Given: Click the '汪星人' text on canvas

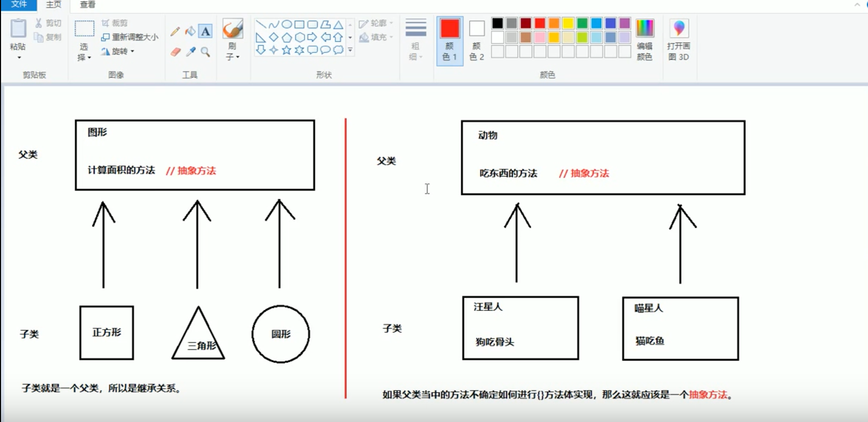Looking at the screenshot, I should 488,306.
